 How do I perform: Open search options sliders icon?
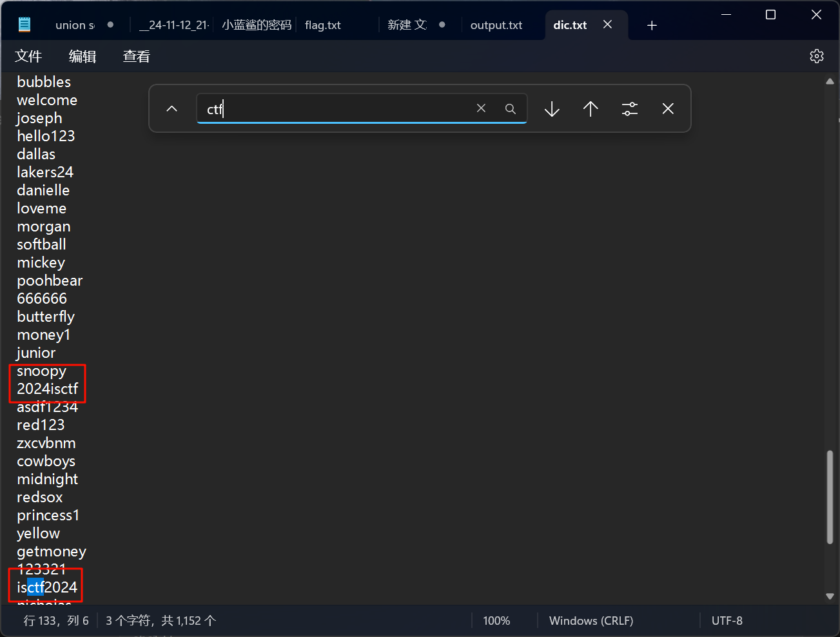[630, 109]
